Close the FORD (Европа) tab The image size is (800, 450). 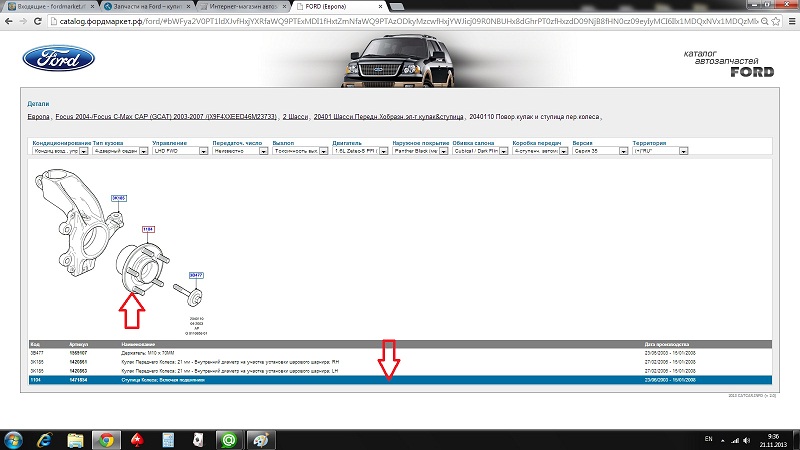(x=380, y=7)
